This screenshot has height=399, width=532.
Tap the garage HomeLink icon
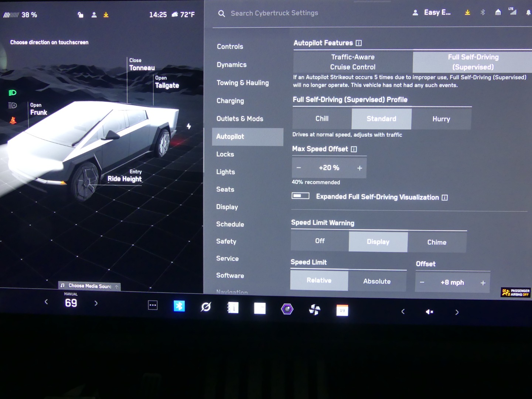click(x=498, y=12)
